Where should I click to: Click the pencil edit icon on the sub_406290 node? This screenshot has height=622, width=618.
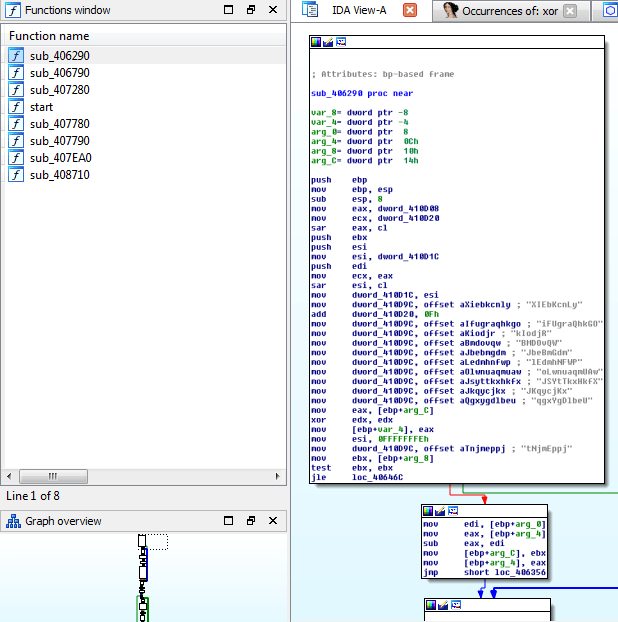(329, 43)
